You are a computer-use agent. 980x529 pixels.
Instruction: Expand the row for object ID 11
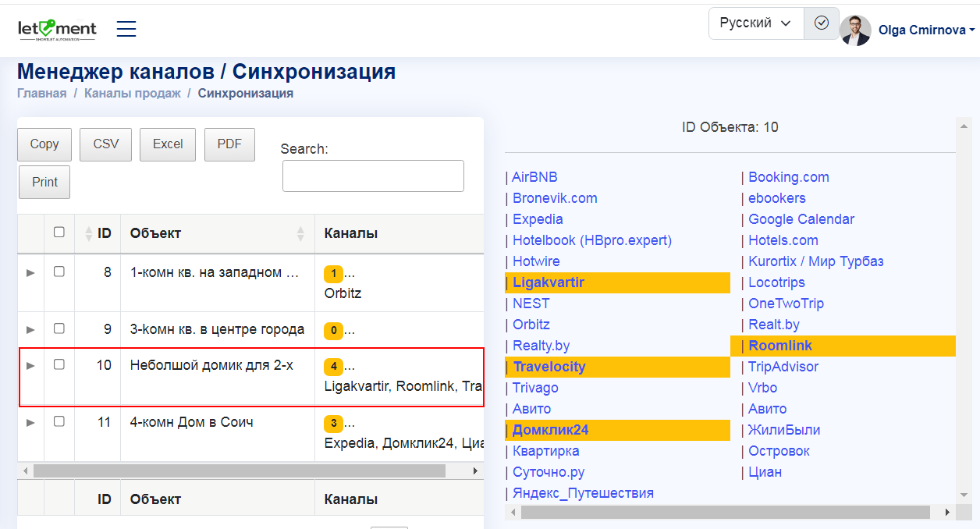(31, 422)
